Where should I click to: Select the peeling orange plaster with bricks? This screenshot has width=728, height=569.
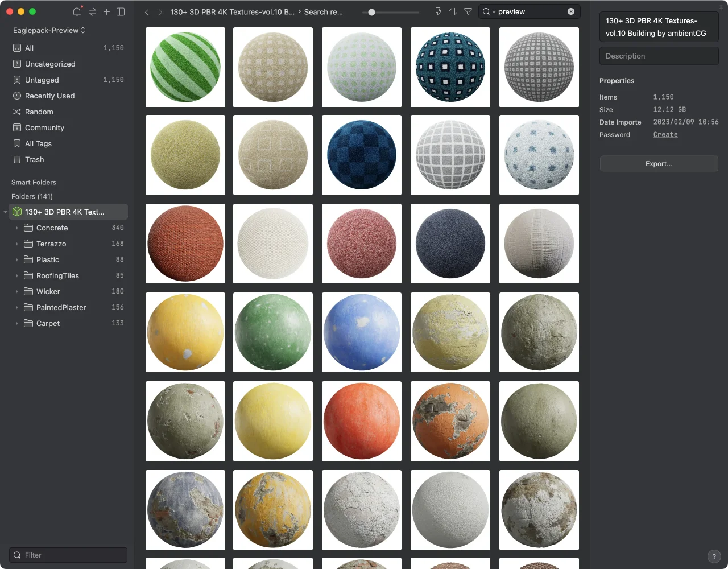pos(450,421)
